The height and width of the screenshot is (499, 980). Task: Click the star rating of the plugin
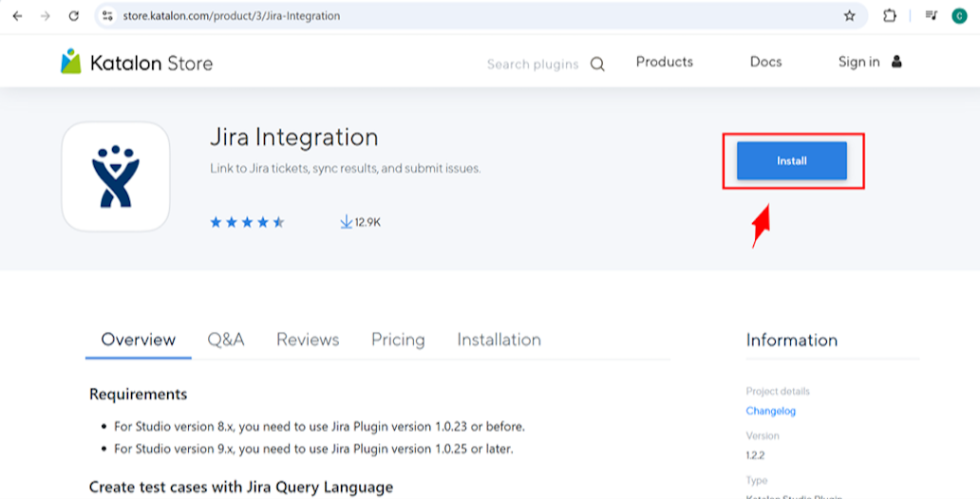click(x=248, y=222)
